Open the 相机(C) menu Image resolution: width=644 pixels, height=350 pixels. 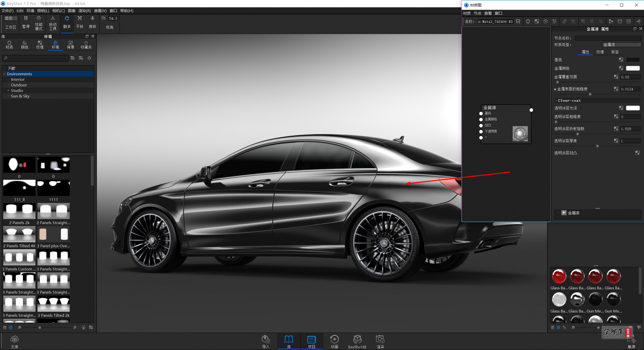coord(58,11)
